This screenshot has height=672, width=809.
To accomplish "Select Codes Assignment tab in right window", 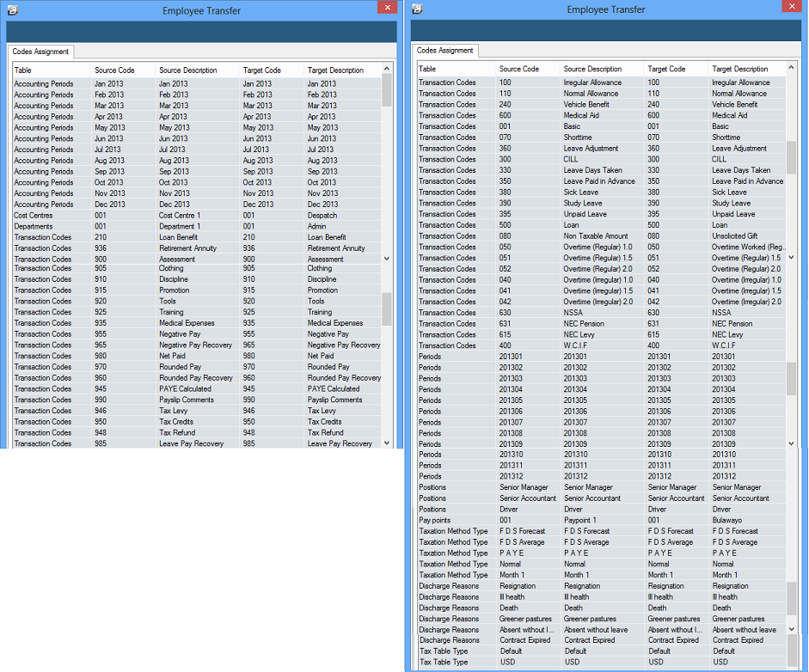I will tap(444, 51).
